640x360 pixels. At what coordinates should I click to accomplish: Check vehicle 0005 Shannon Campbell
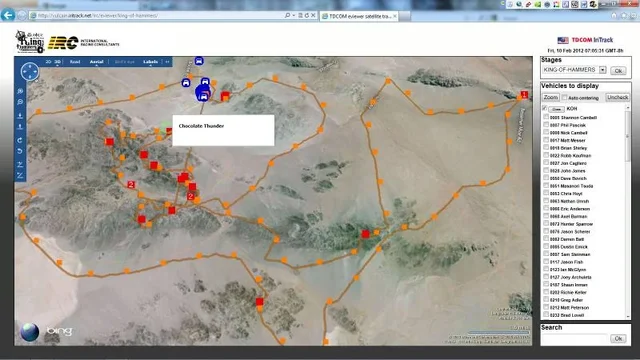tap(546, 117)
